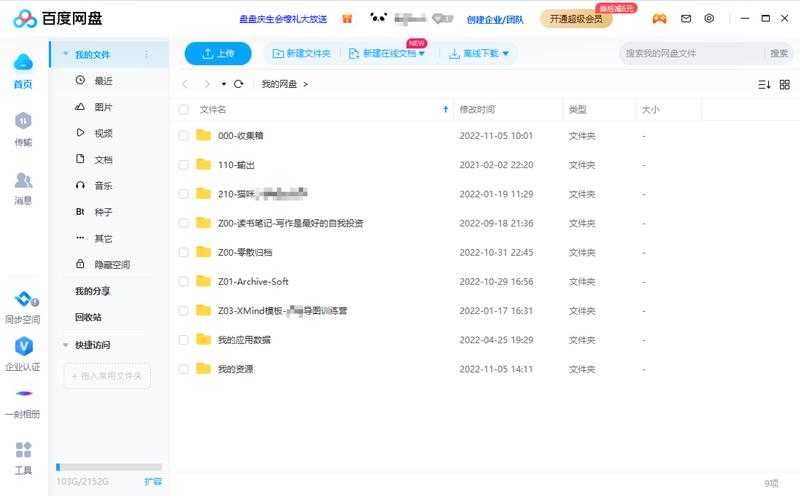The width and height of the screenshot is (800, 496).
Task: Click 拖入常用文件夹 drop area
Action: (107, 376)
